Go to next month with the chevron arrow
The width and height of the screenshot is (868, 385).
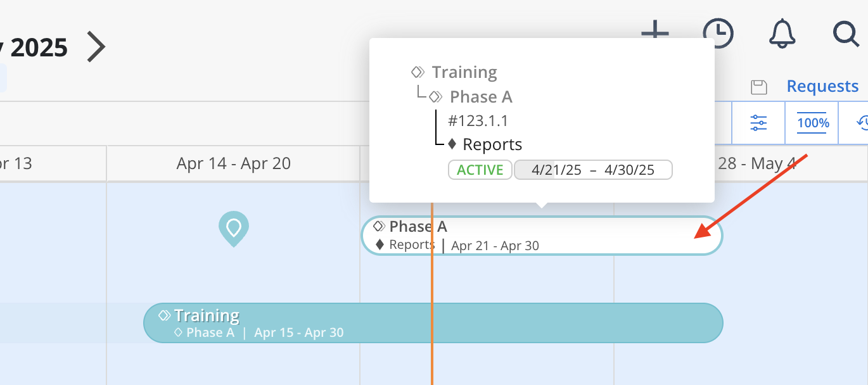tap(96, 47)
